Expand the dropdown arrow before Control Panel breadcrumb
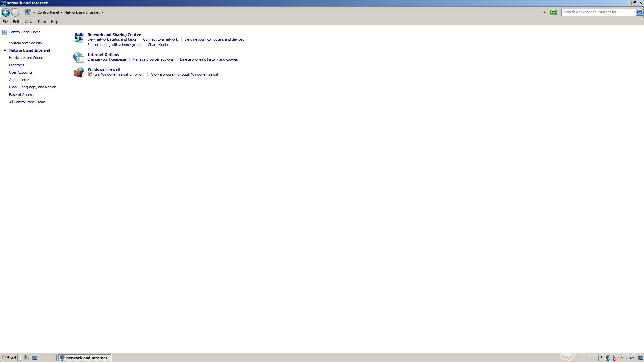The height and width of the screenshot is (362, 644). point(35,13)
